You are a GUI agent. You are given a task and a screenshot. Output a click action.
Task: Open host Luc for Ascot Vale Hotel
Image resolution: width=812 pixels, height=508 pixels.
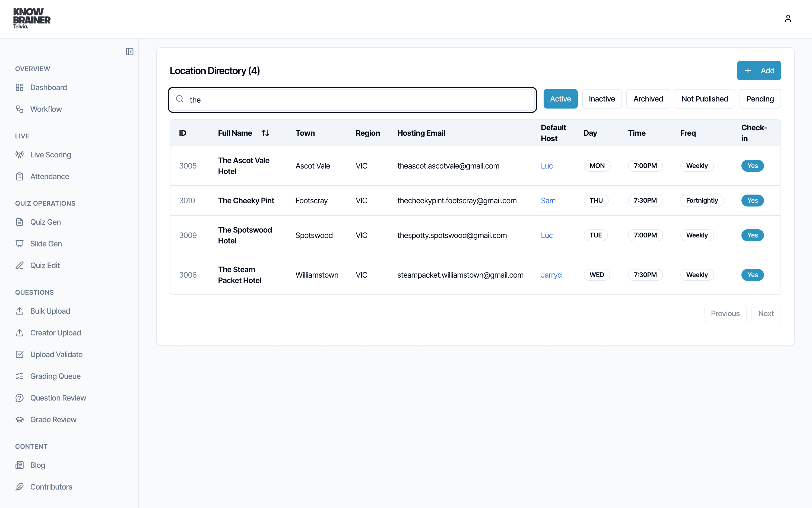coord(547,166)
